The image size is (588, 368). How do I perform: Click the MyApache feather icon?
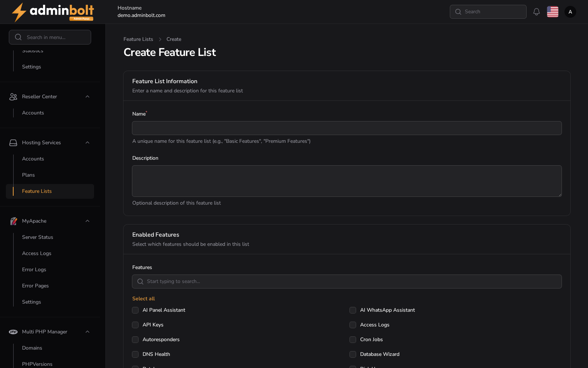pos(13,221)
